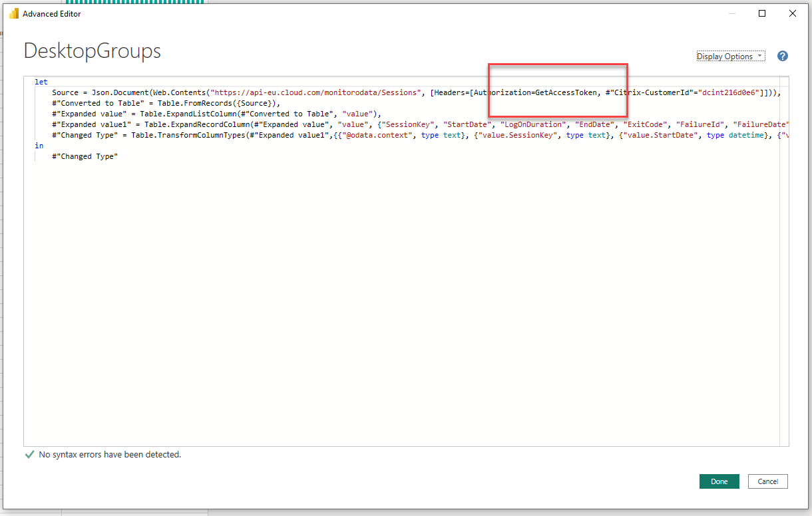Click the "Converted to Table" code line
The width and height of the screenshot is (812, 516).
pos(167,103)
